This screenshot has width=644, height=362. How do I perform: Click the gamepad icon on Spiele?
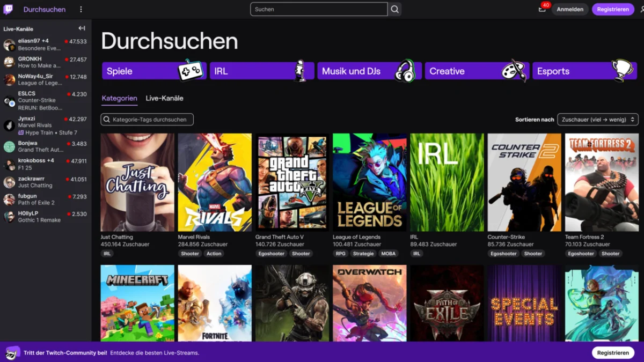coord(191,70)
